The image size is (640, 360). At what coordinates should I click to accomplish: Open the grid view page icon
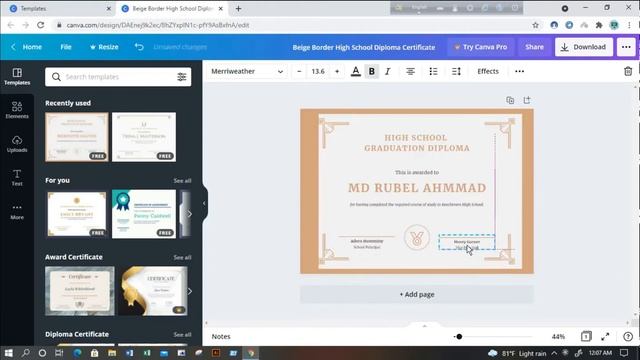(586, 336)
